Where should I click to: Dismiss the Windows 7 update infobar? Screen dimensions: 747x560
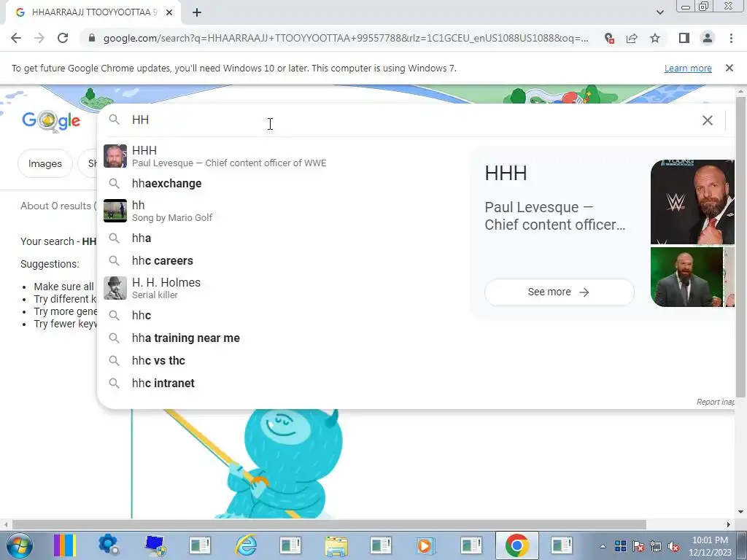coord(729,68)
